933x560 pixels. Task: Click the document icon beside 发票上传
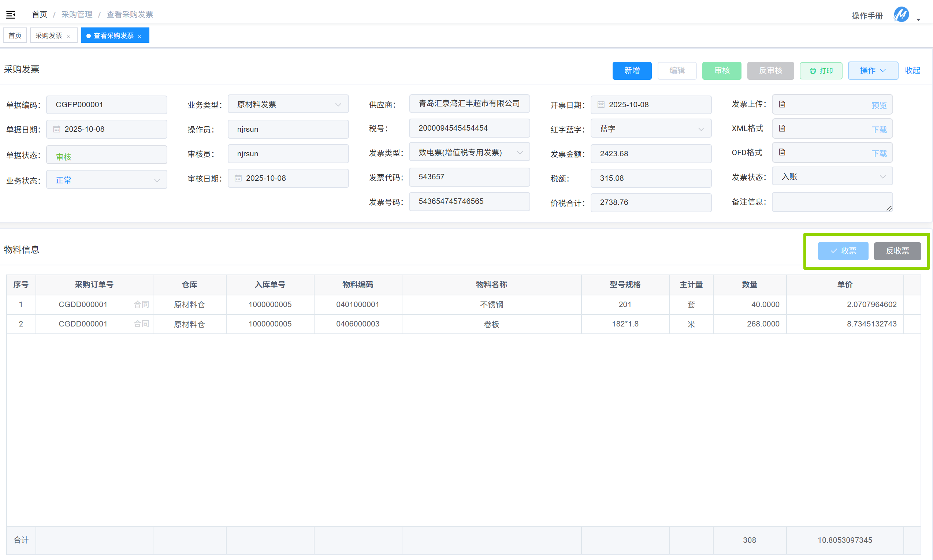coord(782,104)
